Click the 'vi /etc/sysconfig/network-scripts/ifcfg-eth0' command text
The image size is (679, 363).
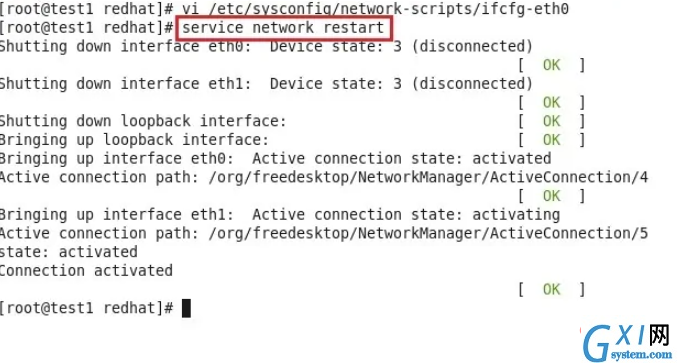[x=375, y=9]
